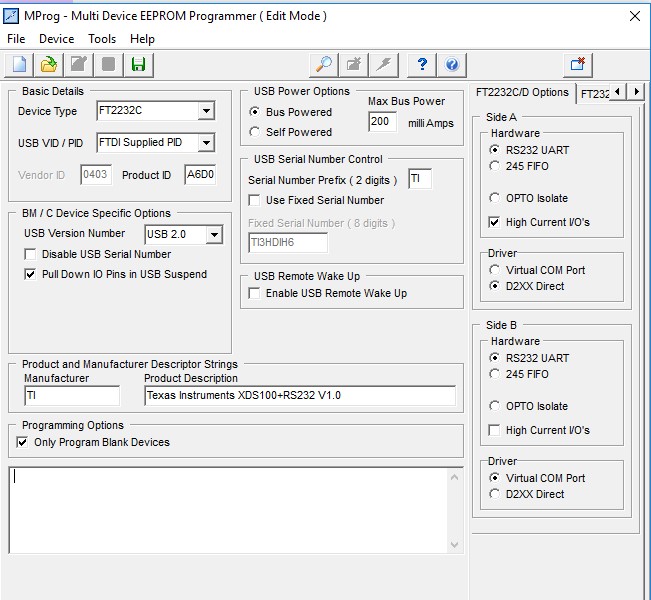Switch to the partially hidden FT232 tab
The height and width of the screenshot is (600, 651).
pyautogui.click(x=594, y=94)
